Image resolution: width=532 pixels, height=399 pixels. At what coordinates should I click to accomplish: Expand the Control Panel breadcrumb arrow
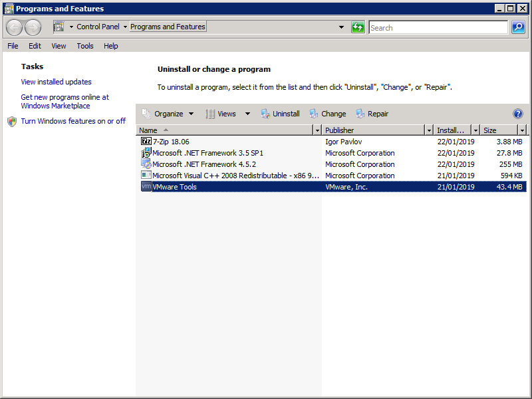[125, 27]
